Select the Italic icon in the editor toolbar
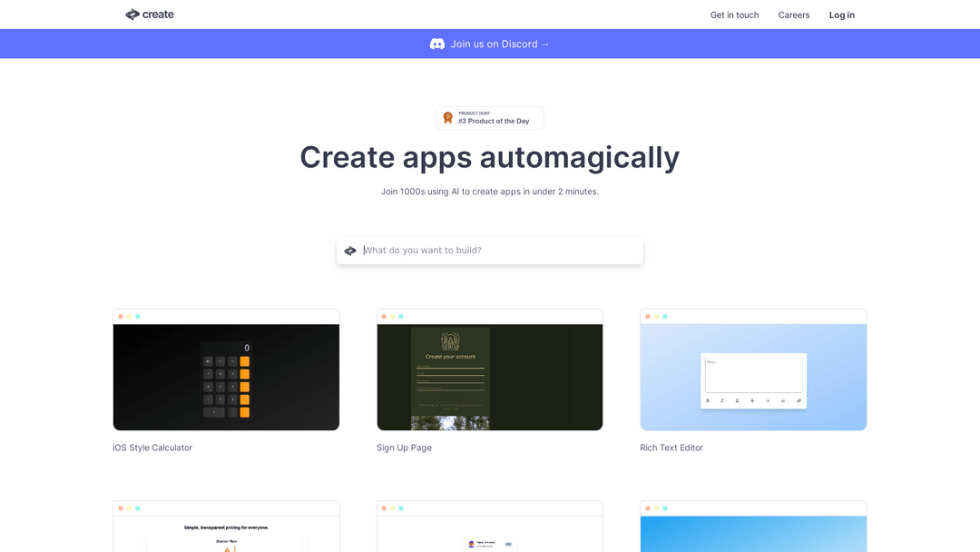This screenshot has width=980, height=552. pyautogui.click(x=722, y=400)
